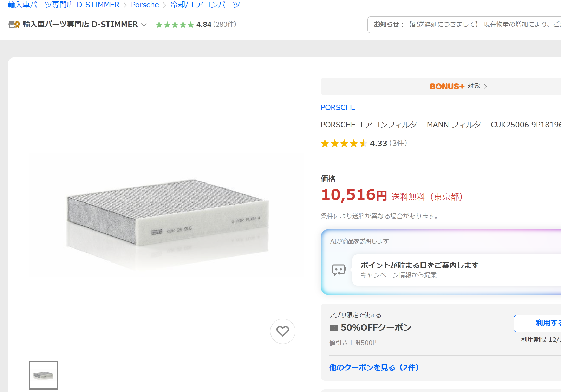The height and width of the screenshot is (392, 561).
Task: Open the 冷却/エアコンパーツ breadcrumb category
Action: [205, 5]
